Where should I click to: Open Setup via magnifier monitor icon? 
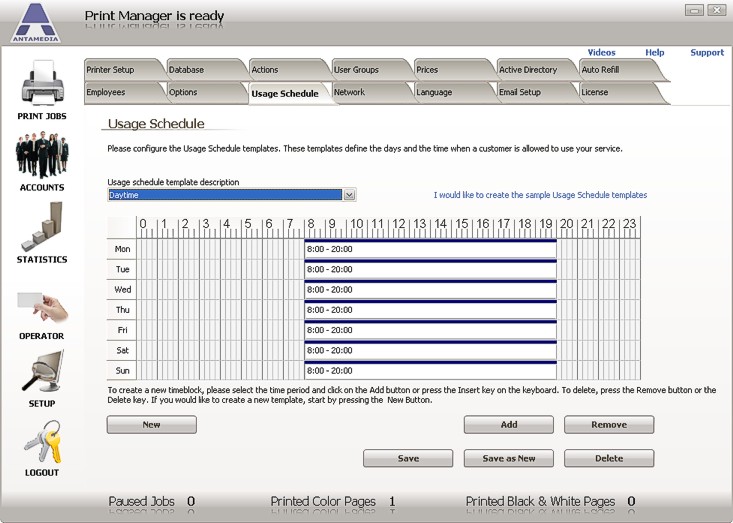click(43, 372)
